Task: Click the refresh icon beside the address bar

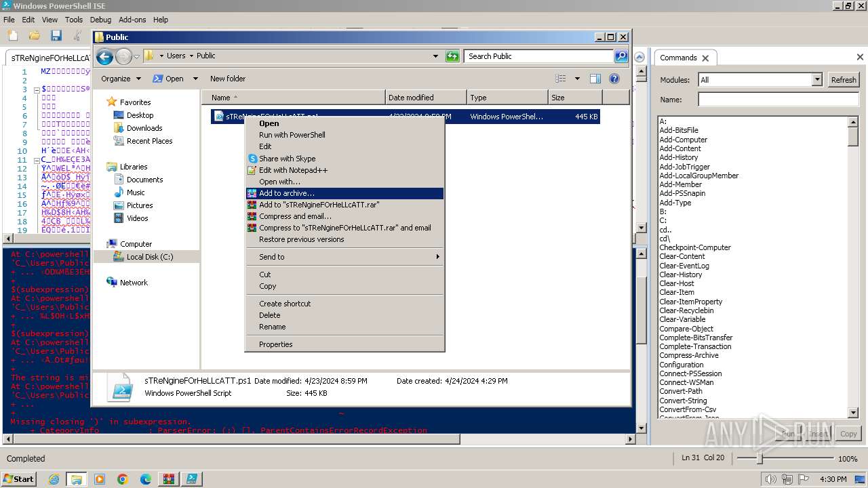Action: tap(452, 56)
